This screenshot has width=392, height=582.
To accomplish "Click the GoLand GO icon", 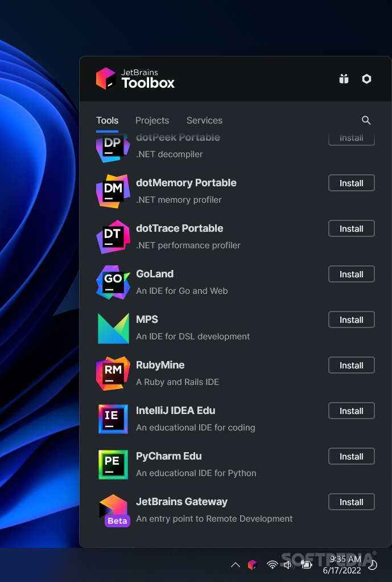I will 113,282.
